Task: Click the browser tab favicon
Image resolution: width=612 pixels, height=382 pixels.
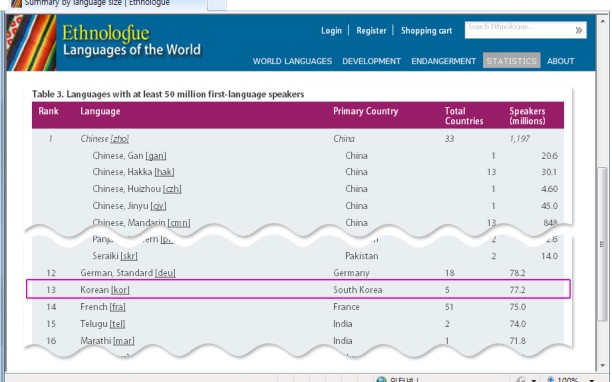Action: point(16,3)
